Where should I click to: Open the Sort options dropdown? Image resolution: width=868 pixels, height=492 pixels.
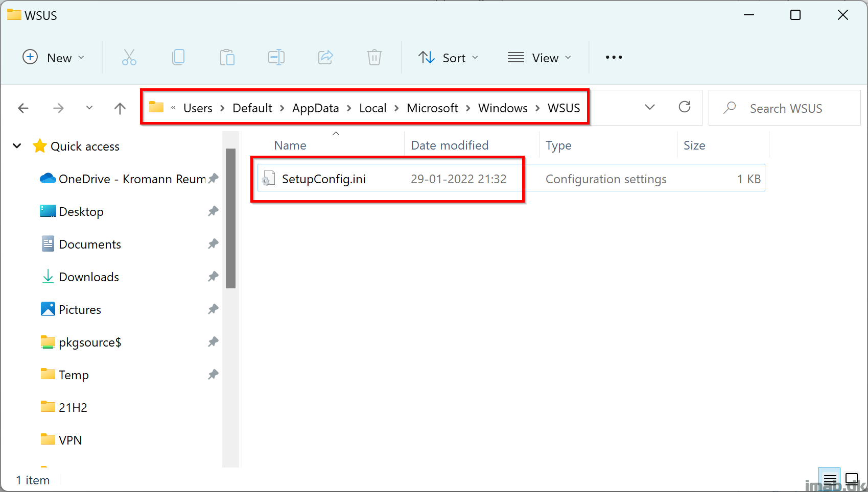tap(448, 58)
